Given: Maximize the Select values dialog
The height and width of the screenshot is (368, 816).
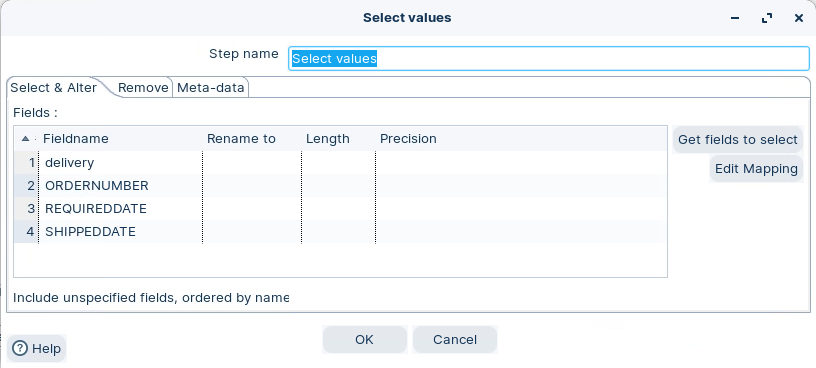Looking at the screenshot, I should (767, 18).
